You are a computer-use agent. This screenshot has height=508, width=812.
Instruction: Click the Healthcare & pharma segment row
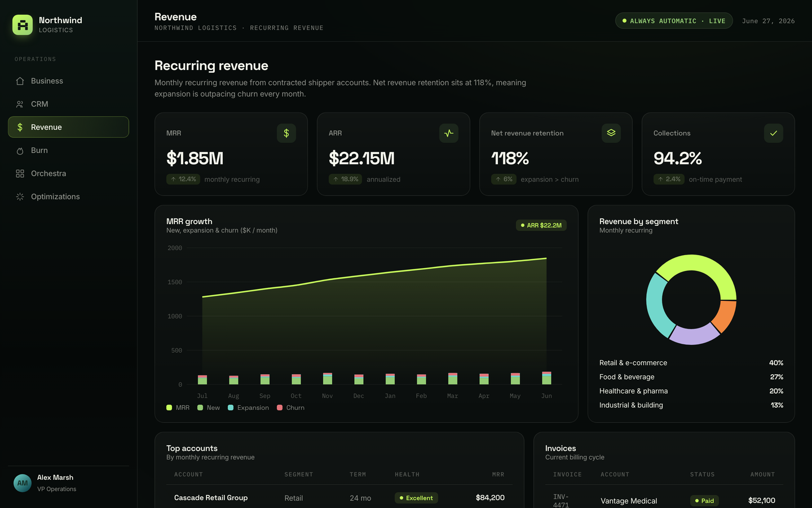(691, 391)
